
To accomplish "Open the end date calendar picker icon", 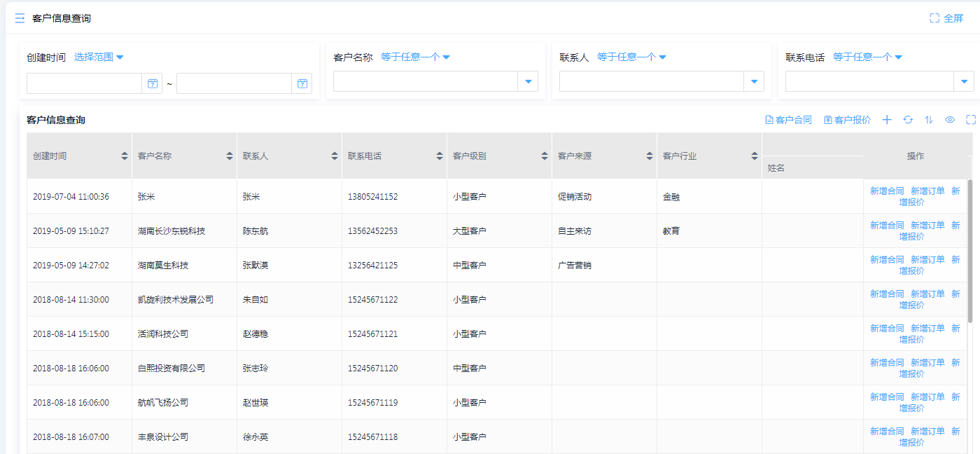I will 302,83.
